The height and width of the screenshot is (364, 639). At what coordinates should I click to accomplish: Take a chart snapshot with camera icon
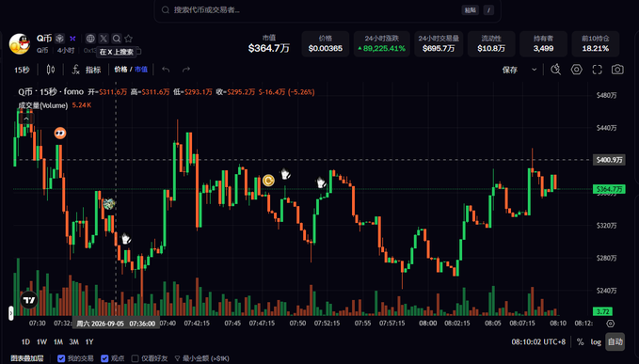click(617, 70)
